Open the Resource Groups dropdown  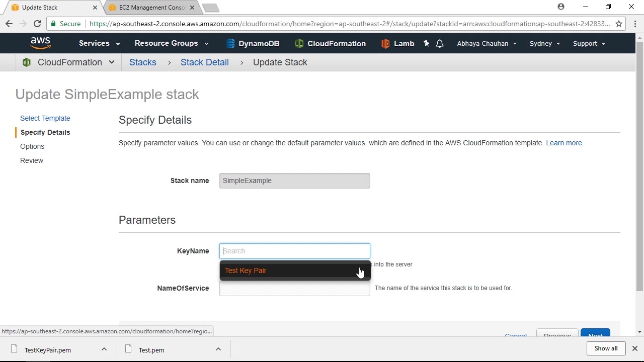[172, 43]
